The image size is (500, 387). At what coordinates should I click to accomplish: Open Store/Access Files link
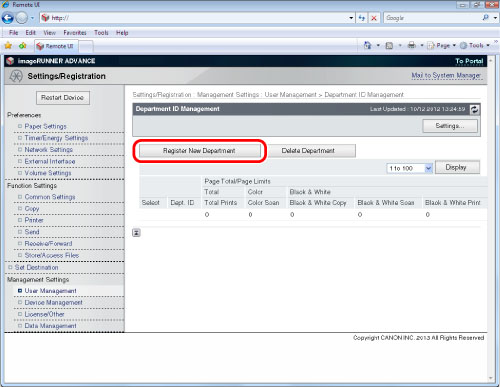tap(52, 255)
